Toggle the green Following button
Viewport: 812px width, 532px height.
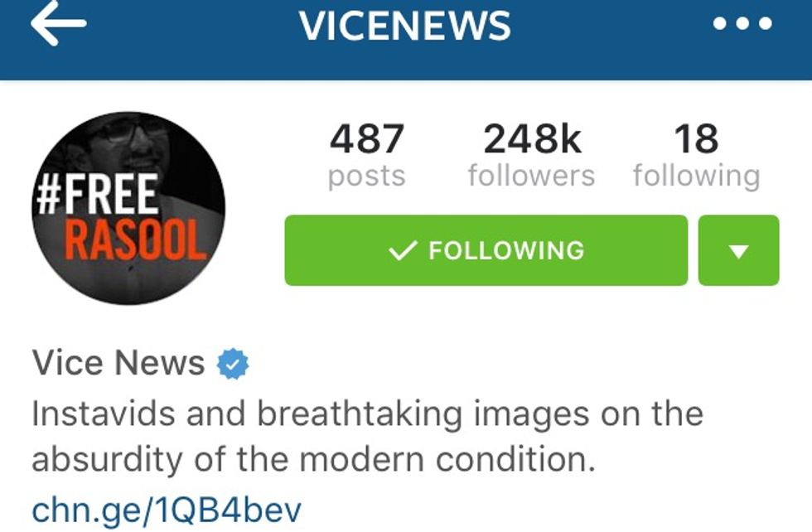pyautogui.click(x=486, y=250)
